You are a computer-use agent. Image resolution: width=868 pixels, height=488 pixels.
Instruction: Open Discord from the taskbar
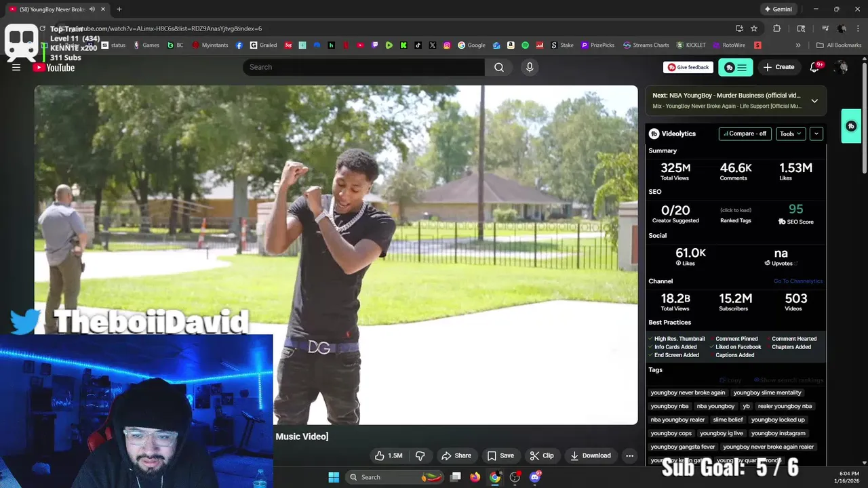coord(535,477)
